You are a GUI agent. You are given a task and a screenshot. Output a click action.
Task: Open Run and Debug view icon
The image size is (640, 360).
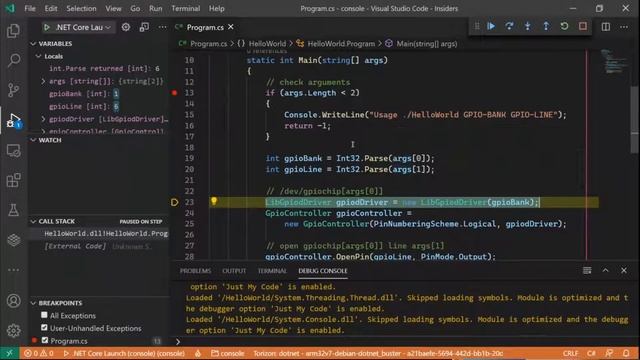[x=13, y=120]
